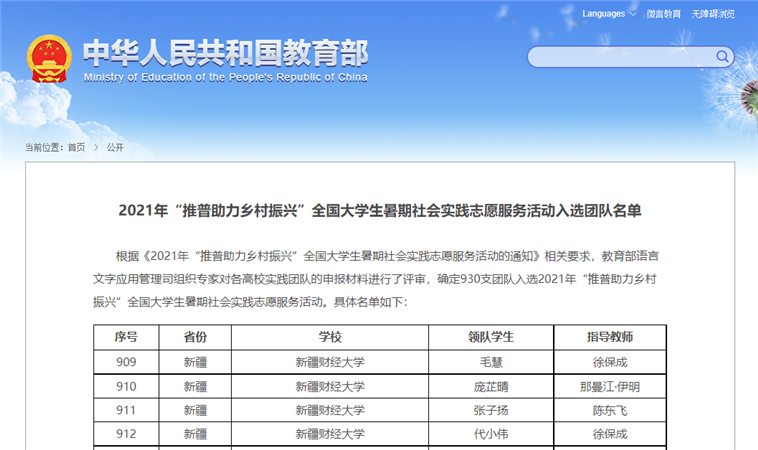
Task: Click 徐保成 in row 909
Action: point(610,362)
